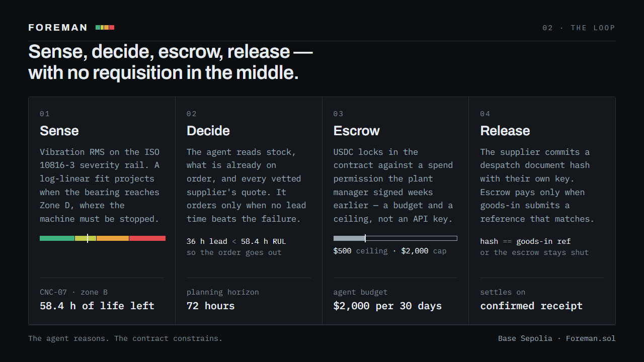The image size is (644, 362).
Task: Select the Release step heading
Action: 505,131
